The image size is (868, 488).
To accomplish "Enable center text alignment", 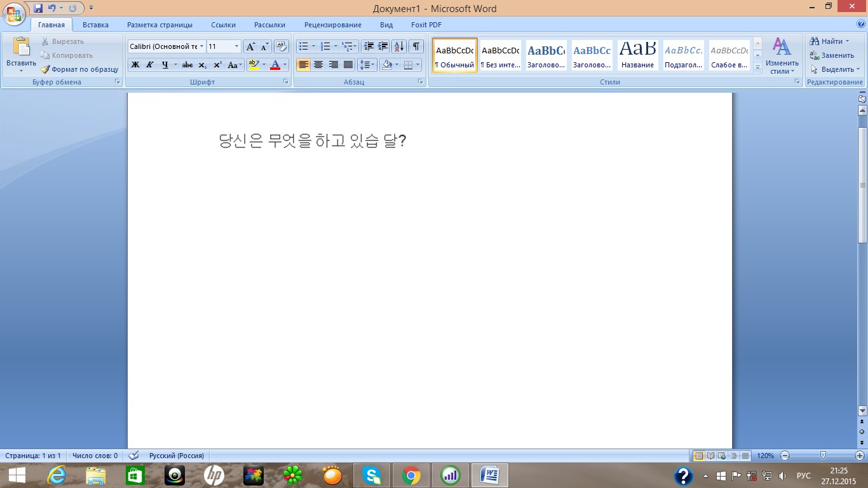I will [x=318, y=65].
